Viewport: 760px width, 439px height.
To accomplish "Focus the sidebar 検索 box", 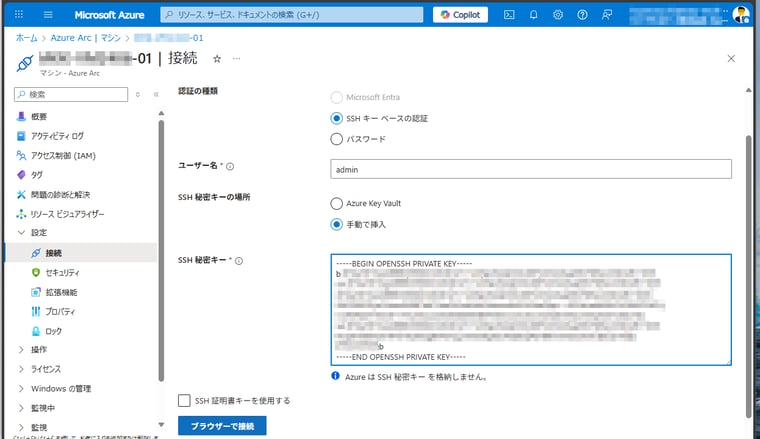I will coord(71,94).
